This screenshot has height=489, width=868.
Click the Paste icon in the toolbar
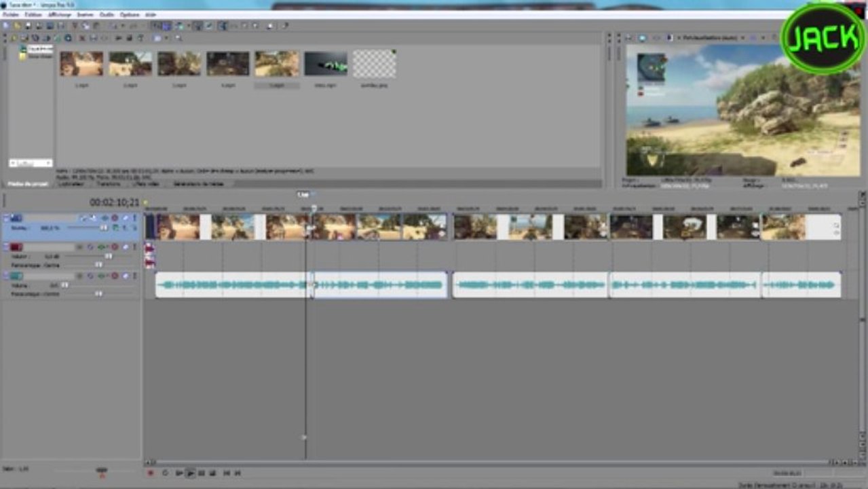[96, 25]
